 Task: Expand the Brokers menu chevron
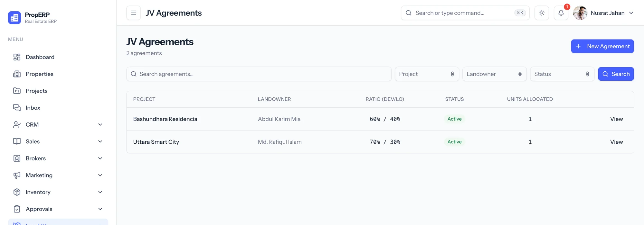tap(100, 158)
